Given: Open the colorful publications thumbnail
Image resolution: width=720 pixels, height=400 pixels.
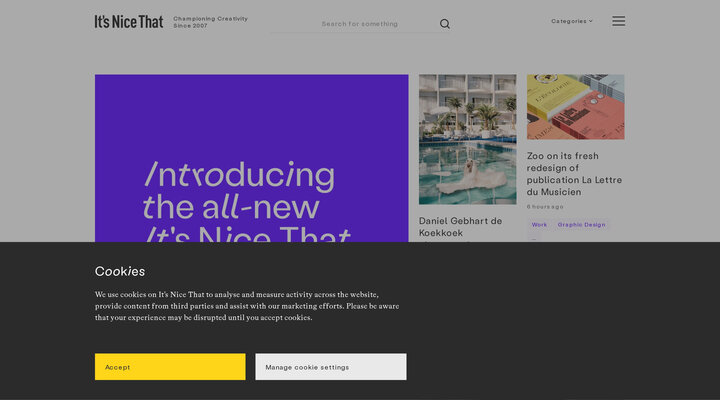Looking at the screenshot, I should (575, 106).
